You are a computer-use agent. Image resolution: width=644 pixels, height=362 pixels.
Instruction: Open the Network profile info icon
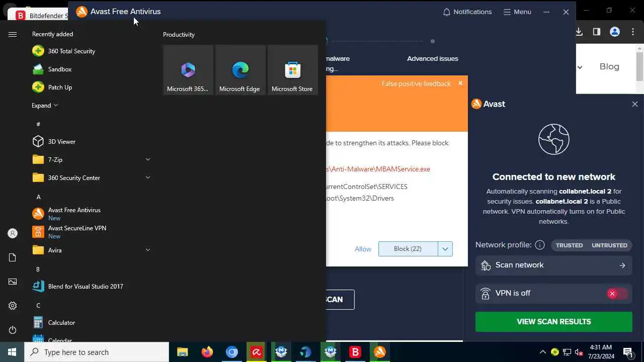(x=540, y=245)
